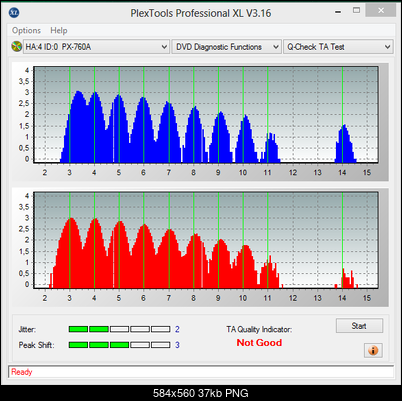402x401 pixels.
Task: Click the PlexTools XL logo icon
Action: [x=14, y=13]
